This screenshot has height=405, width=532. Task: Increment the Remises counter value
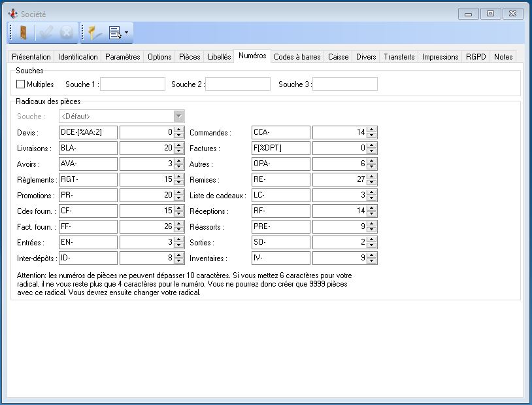[371, 177]
